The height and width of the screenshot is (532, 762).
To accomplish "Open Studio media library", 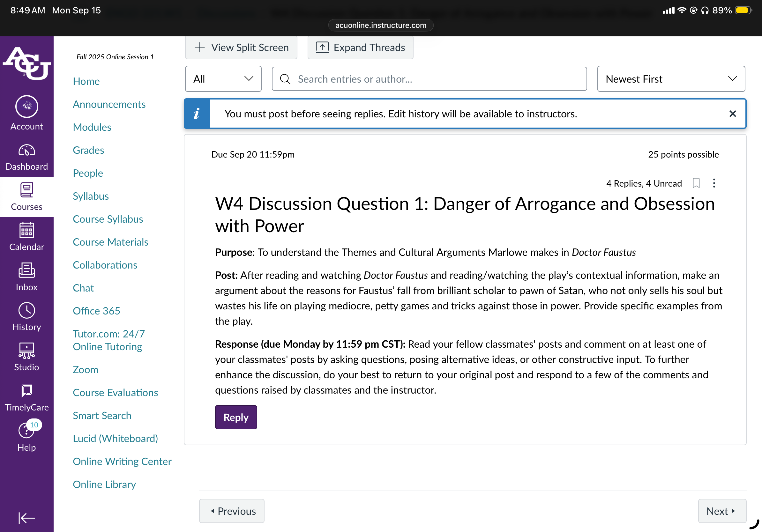I will point(26,357).
